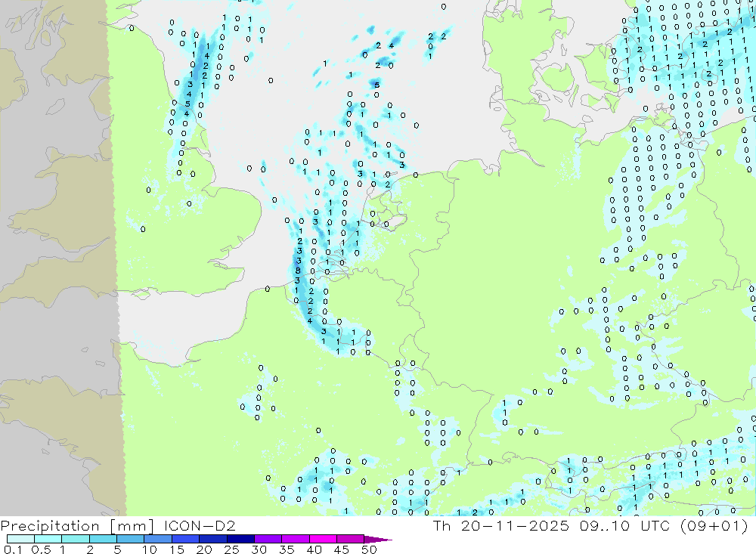Click the 10–15 mm legend color swatch
This screenshot has height=554, width=756.
pos(158,539)
